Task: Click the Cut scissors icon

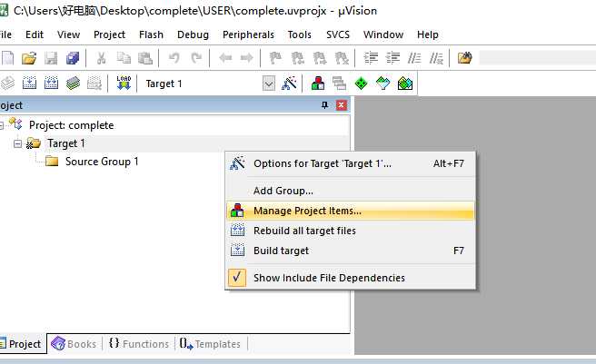Action: coord(101,58)
